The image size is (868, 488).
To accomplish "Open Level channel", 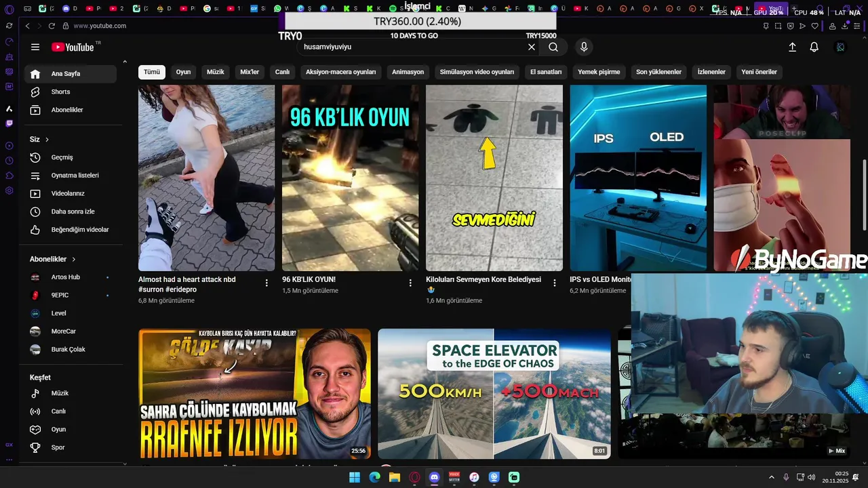I will pos(71,313).
